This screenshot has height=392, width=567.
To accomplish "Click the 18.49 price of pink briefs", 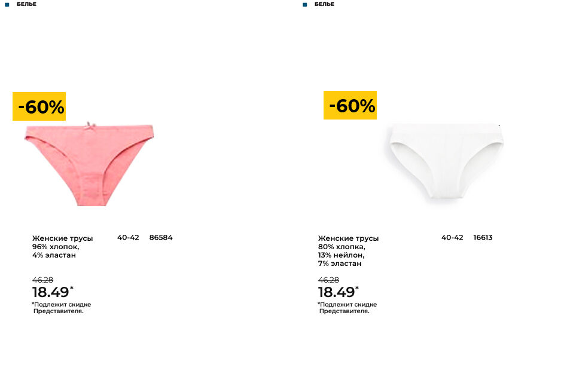I will 51,292.
